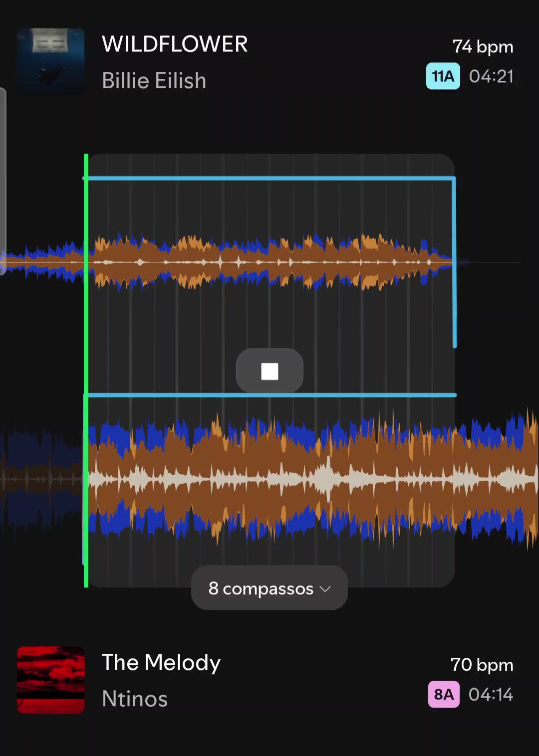Screen dimensions: 539x756
Task: Open artist Billie Eilish
Action: [154, 81]
